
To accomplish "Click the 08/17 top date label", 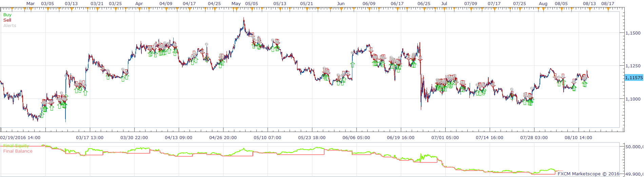I will click(x=608, y=4).
